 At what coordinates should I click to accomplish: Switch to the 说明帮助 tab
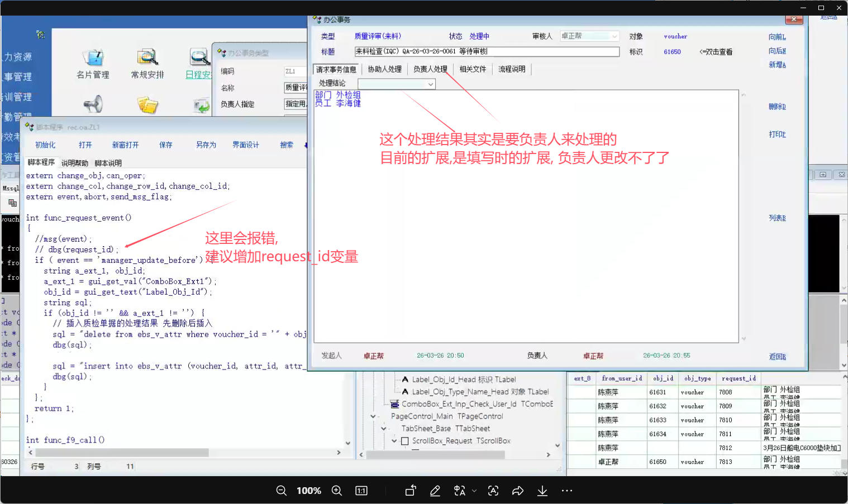point(75,163)
